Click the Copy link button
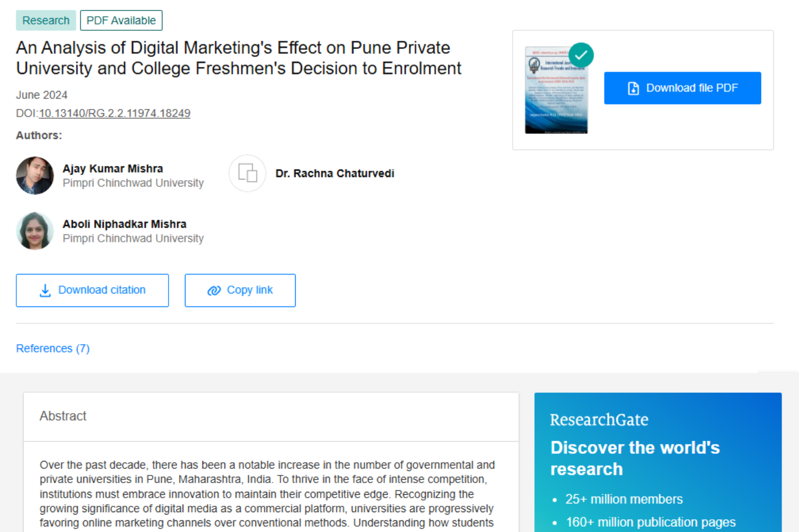Screen dimensions: 799x532 click(240, 290)
